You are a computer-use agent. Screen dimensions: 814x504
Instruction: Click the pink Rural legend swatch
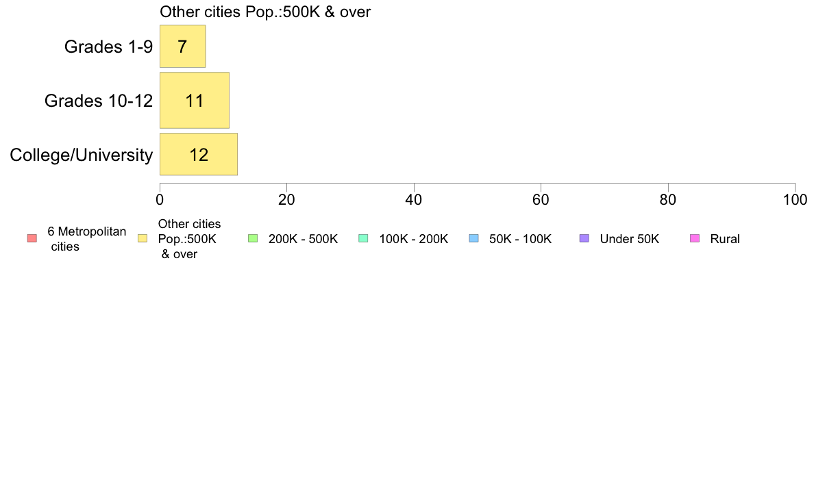tap(695, 239)
